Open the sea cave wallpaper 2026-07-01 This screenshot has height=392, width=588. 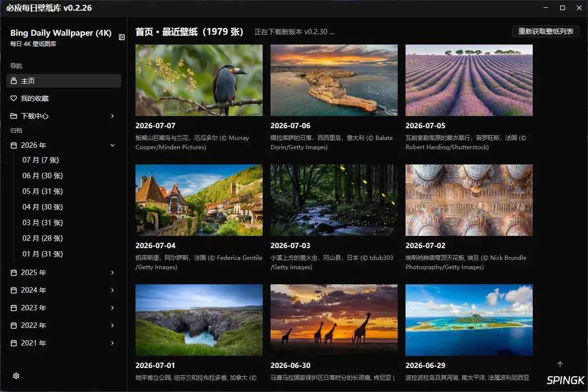(x=199, y=320)
